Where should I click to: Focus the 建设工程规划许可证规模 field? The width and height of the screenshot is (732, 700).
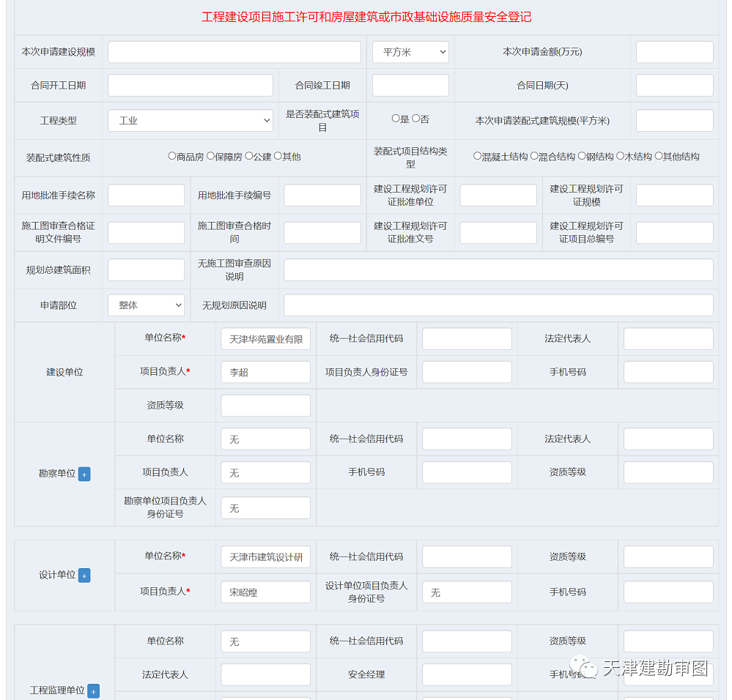point(675,195)
